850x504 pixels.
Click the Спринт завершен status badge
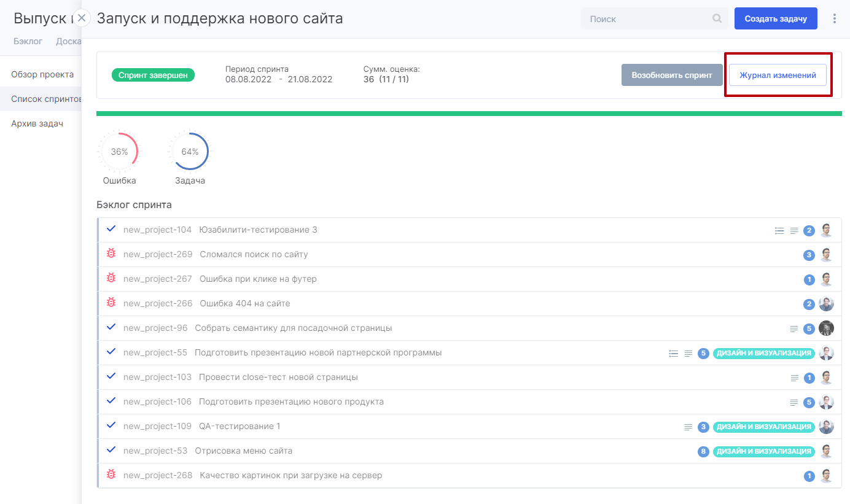[x=154, y=75]
